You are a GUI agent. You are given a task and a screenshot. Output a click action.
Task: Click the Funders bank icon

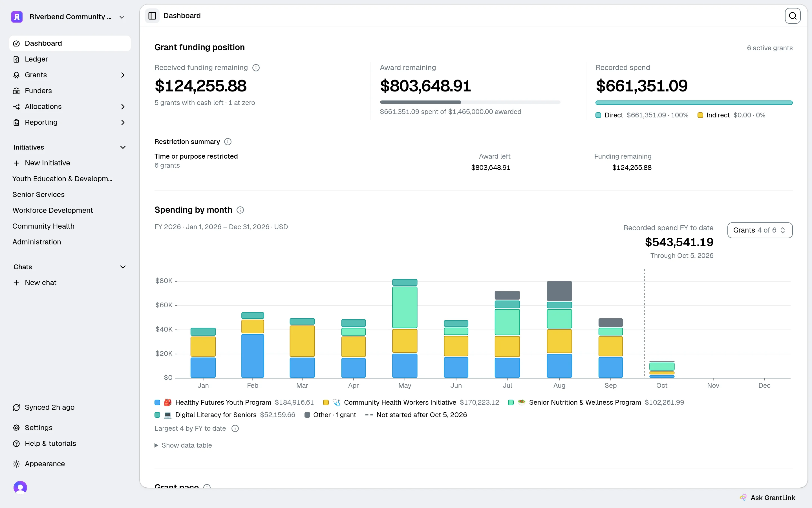tap(16, 91)
